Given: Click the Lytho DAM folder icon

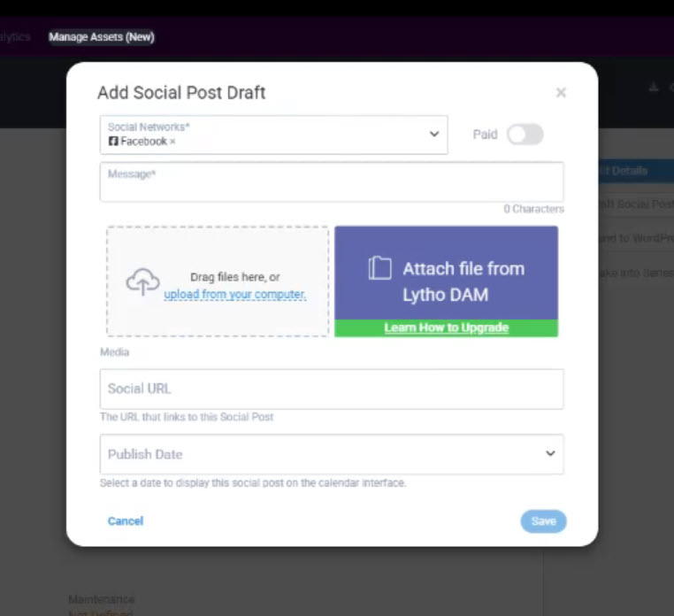Looking at the screenshot, I should coord(380,268).
